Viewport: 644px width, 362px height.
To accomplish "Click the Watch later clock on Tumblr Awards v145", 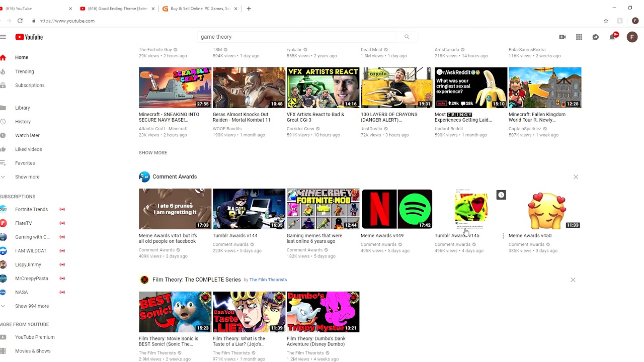I will [501, 195].
